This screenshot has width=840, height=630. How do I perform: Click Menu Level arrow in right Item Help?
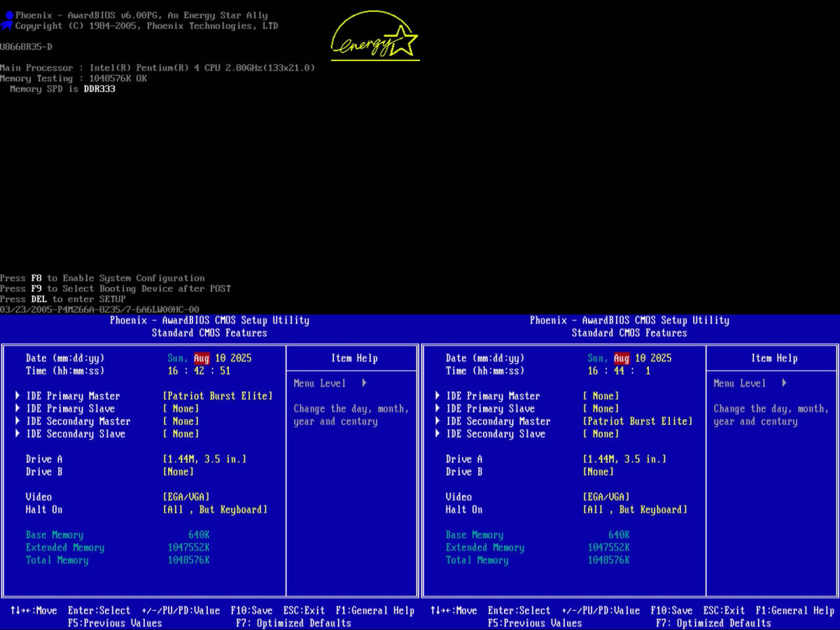(784, 384)
